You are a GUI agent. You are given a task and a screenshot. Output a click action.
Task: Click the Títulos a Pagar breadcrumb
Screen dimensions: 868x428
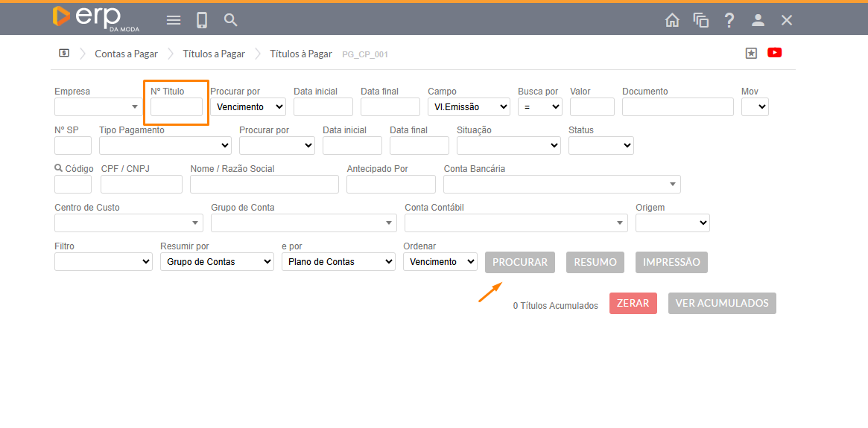tap(214, 54)
